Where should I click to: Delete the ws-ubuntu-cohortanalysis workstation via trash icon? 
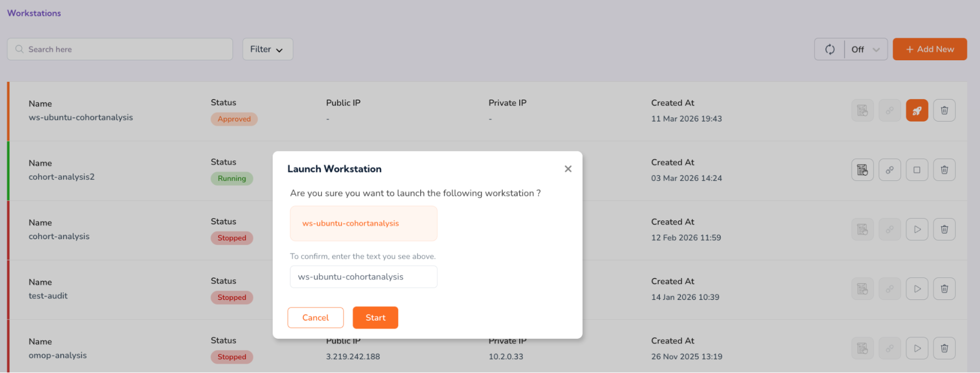[x=944, y=110]
